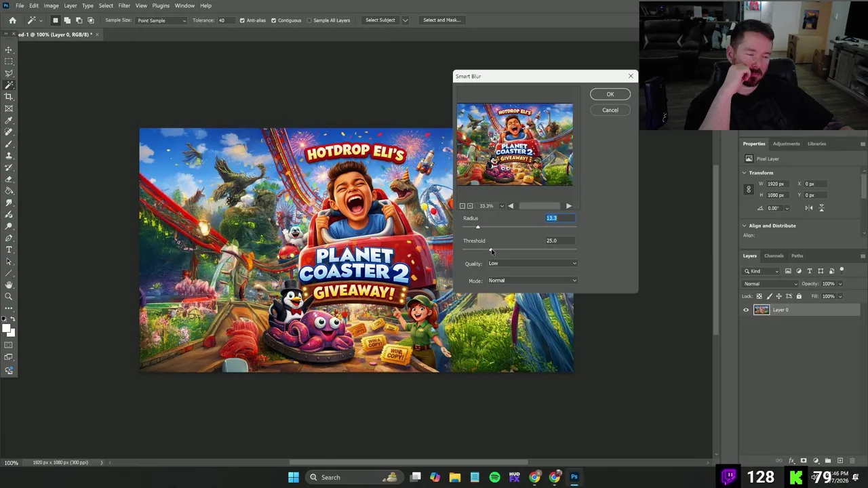Select the Clone Stamp tool
The height and width of the screenshot is (488, 868).
pos(9,155)
